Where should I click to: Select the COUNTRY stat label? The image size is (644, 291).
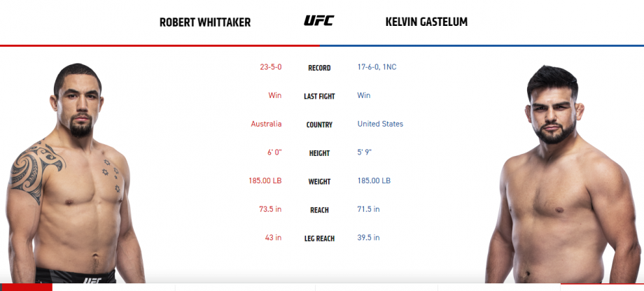319,125
